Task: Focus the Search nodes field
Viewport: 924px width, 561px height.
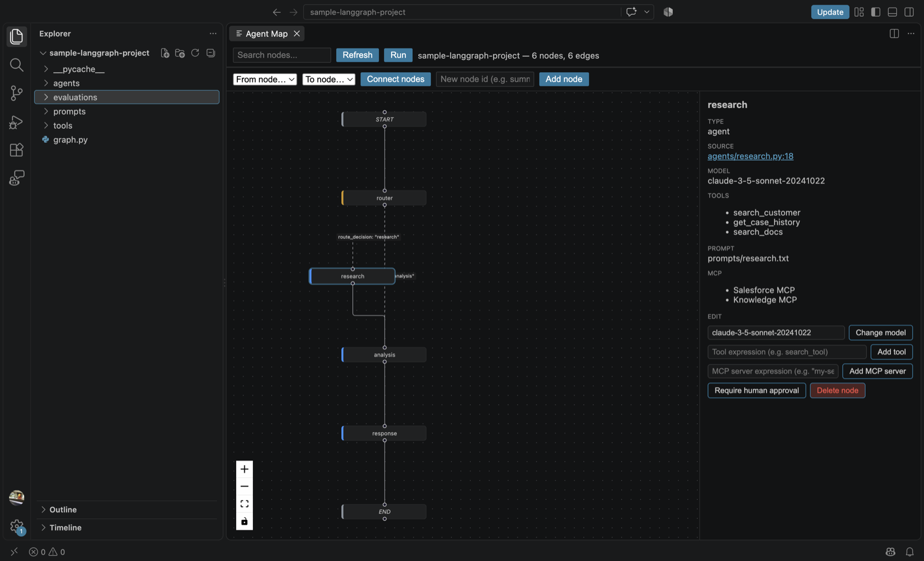Action: tap(282, 55)
